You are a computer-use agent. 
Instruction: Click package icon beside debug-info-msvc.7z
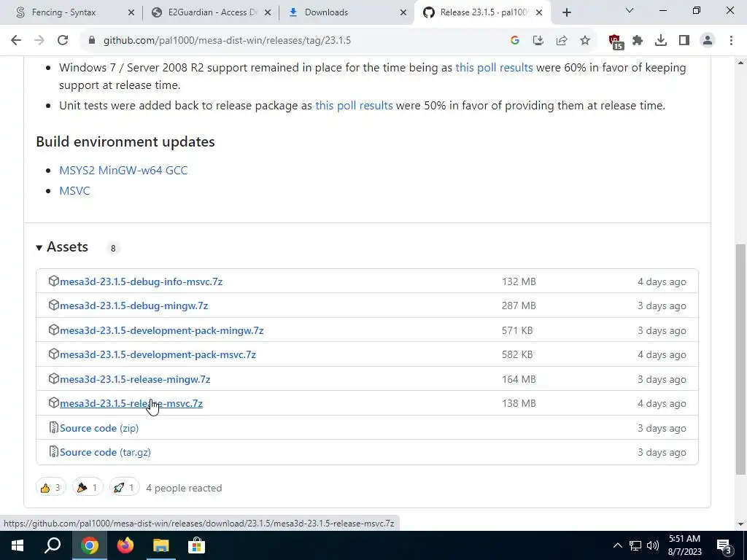tap(53, 281)
